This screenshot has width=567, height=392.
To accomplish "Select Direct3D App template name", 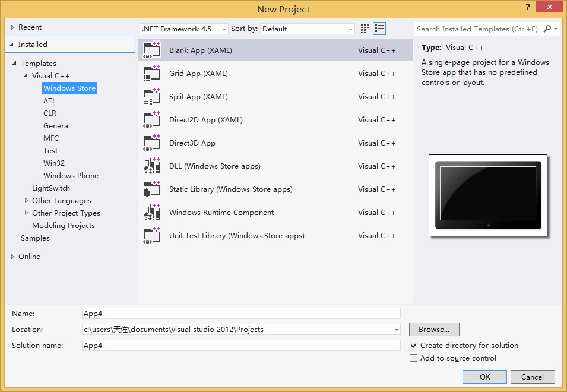I will 192,143.
